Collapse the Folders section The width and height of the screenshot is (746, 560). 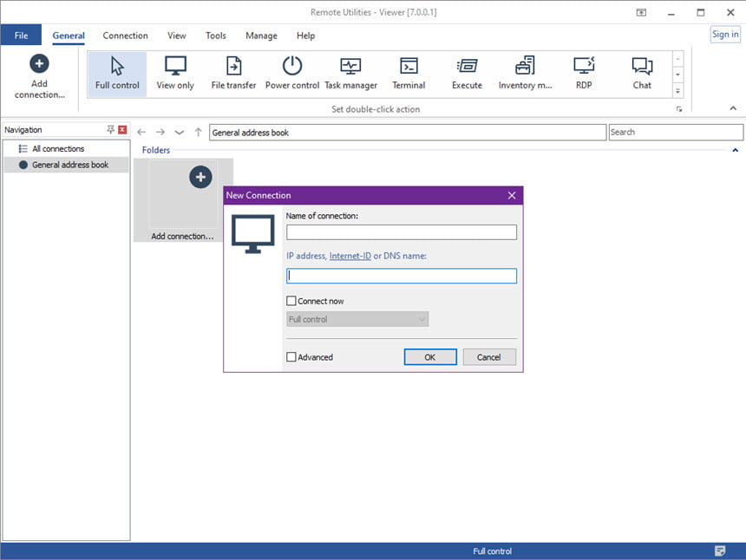[735, 150]
